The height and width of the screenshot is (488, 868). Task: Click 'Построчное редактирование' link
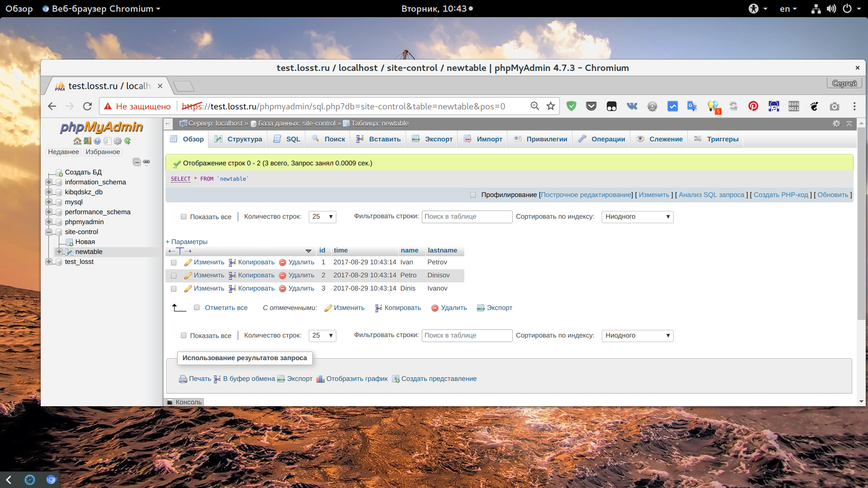[x=586, y=195]
